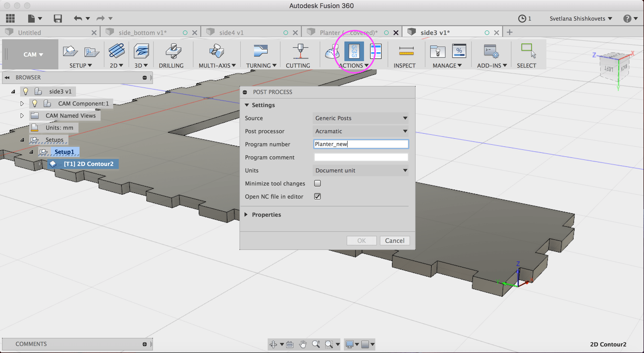This screenshot has height=353, width=644.
Task: Open the data panel grid icon
Action: click(10, 18)
